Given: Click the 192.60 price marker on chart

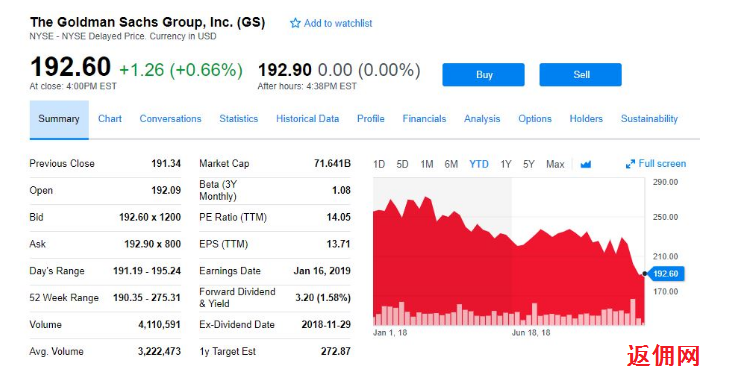Looking at the screenshot, I should pos(665,274).
